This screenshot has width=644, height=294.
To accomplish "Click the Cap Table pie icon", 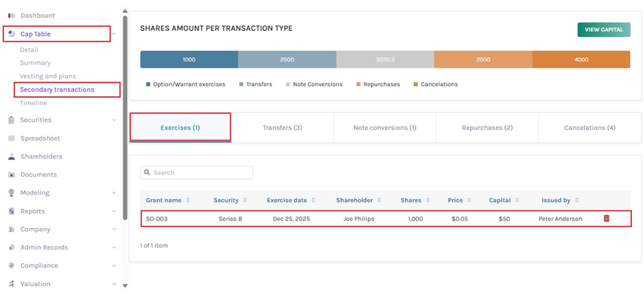I will pos(11,34).
